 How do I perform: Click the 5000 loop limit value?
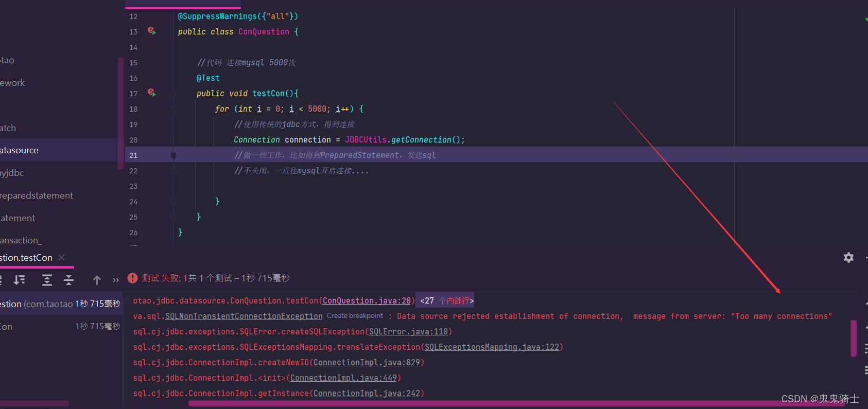317,109
